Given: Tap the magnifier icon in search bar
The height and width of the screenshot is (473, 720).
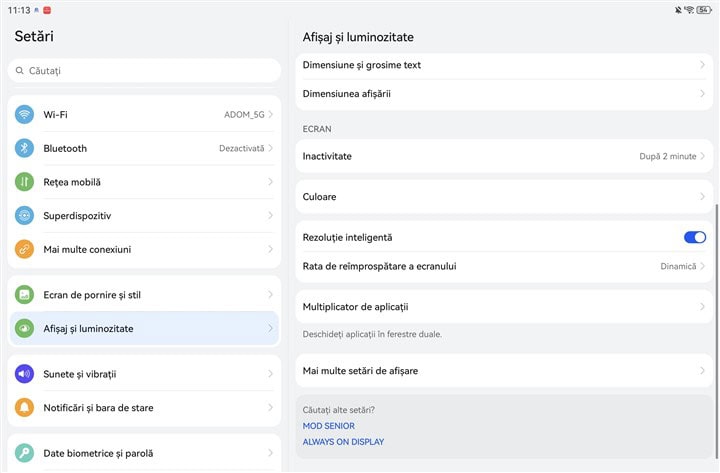Looking at the screenshot, I should coord(19,71).
